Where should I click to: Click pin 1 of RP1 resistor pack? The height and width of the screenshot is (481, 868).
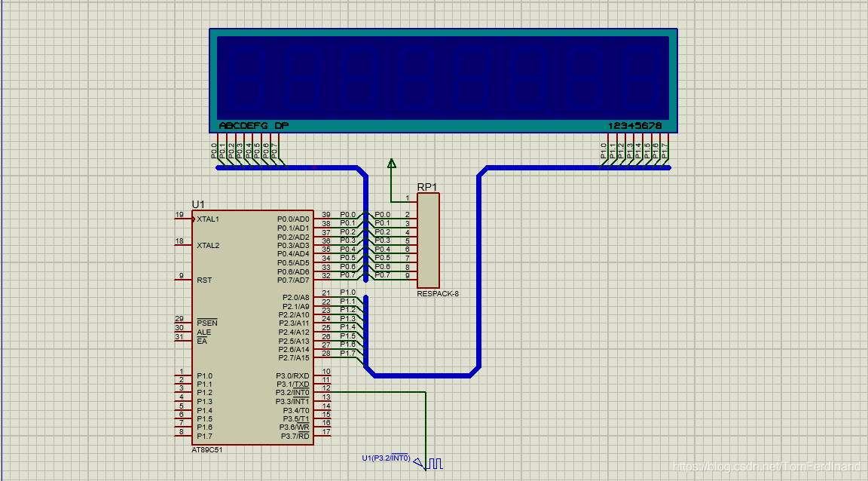coord(408,198)
